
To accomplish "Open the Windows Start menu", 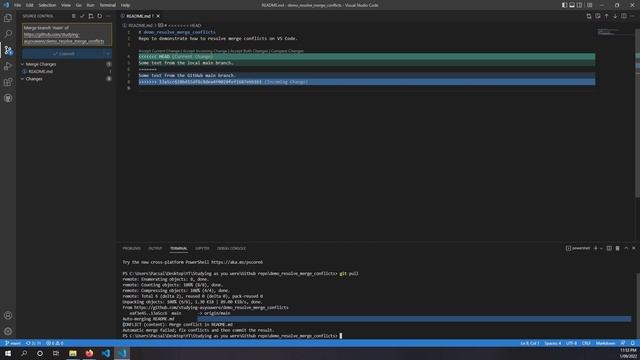I will pyautogui.click(x=8, y=353).
